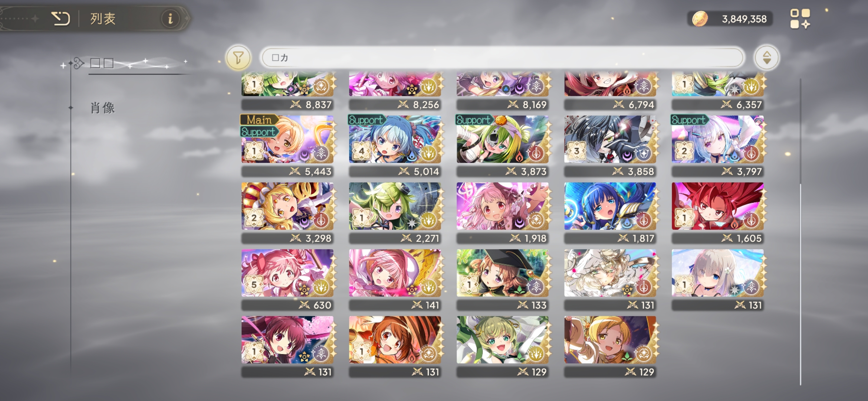The image size is (868, 401).
Task: Click the search text field
Action: click(x=503, y=58)
